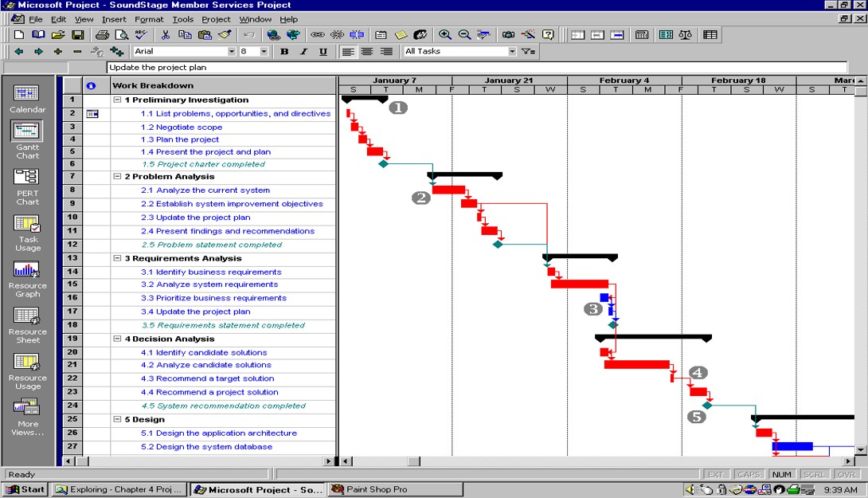Open the Format menu
The height and width of the screenshot is (498, 868).
pos(149,19)
